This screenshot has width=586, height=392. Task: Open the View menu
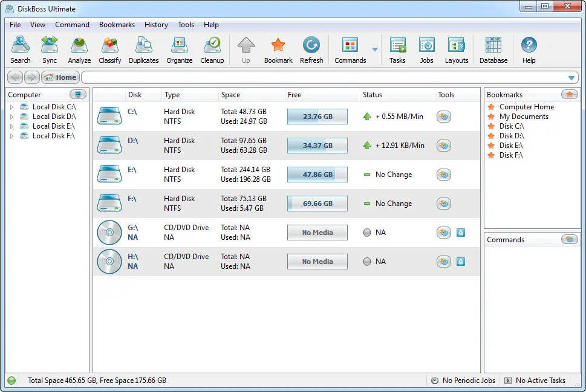(x=37, y=25)
